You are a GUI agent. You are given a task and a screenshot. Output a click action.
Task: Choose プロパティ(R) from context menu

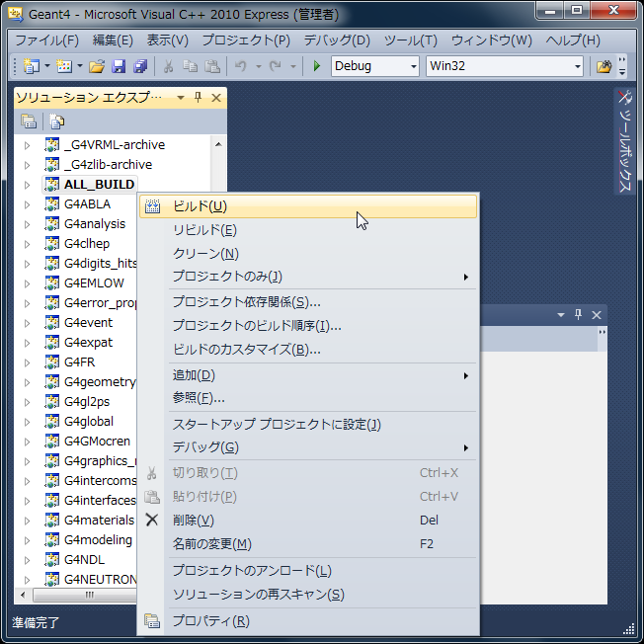[x=308, y=621]
